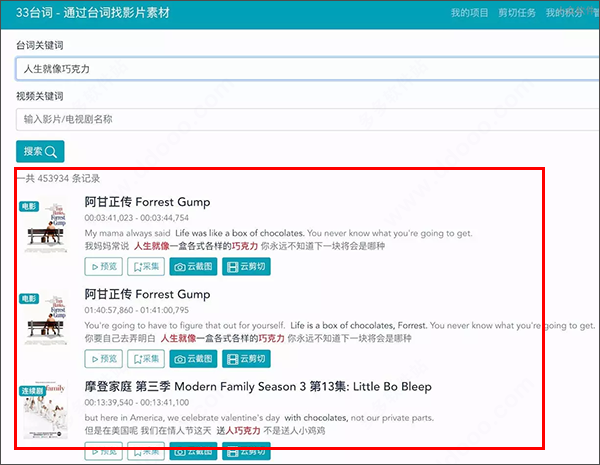Click 云截图 for the second Forrest Gump result
The height and width of the screenshot is (465, 600).
pos(193,359)
